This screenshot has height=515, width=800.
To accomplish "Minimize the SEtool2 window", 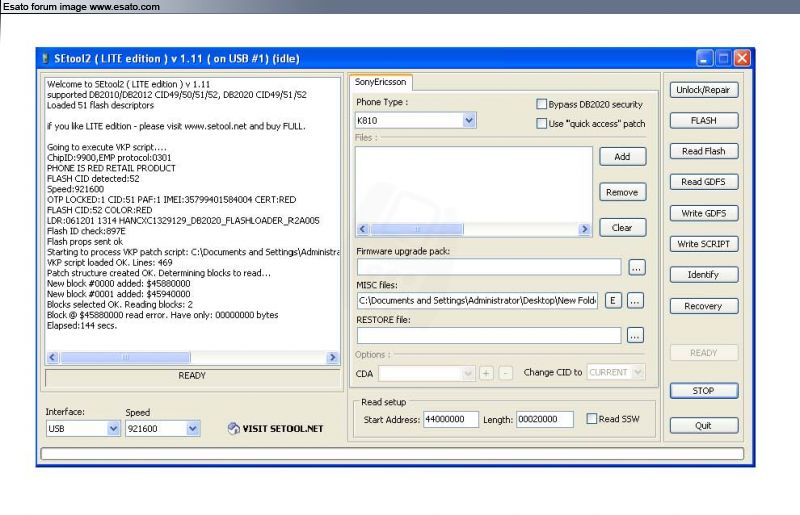I will 704,58.
